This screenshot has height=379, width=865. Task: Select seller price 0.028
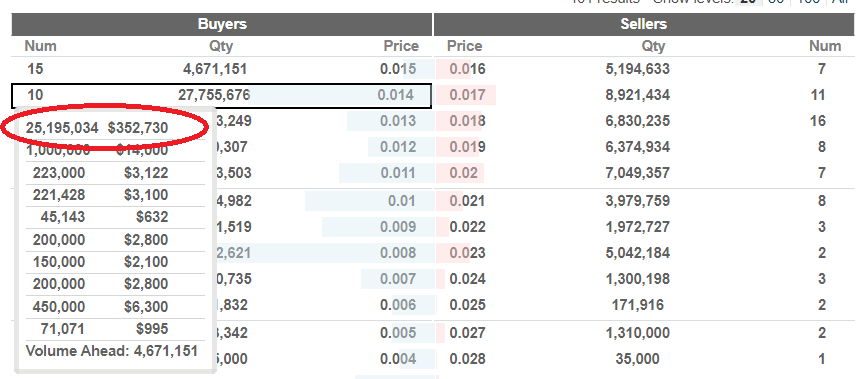(x=467, y=359)
